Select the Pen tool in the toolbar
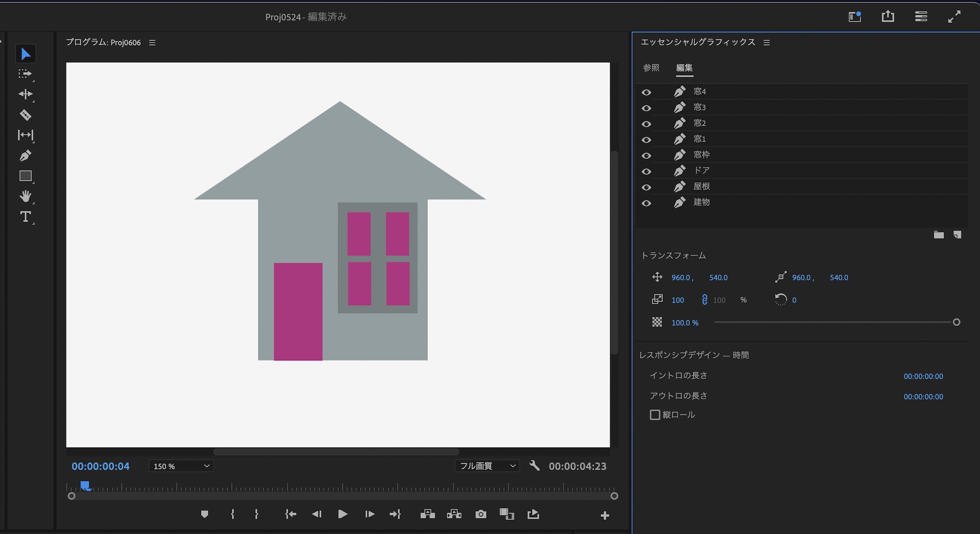 tap(25, 156)
